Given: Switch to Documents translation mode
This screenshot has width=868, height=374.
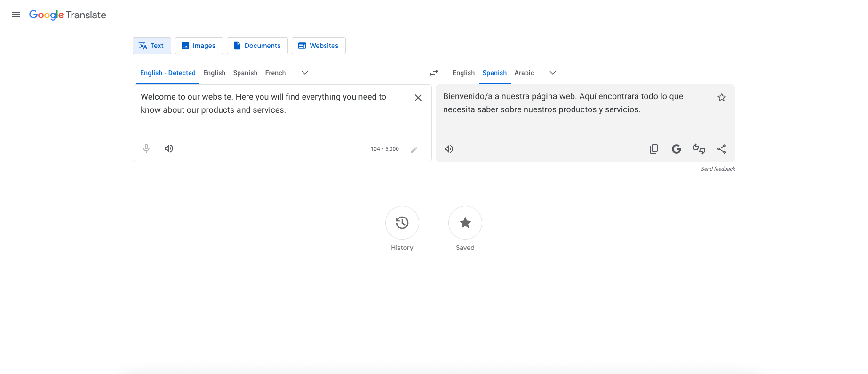Looking at the screenshot, I should coord(257,46).
